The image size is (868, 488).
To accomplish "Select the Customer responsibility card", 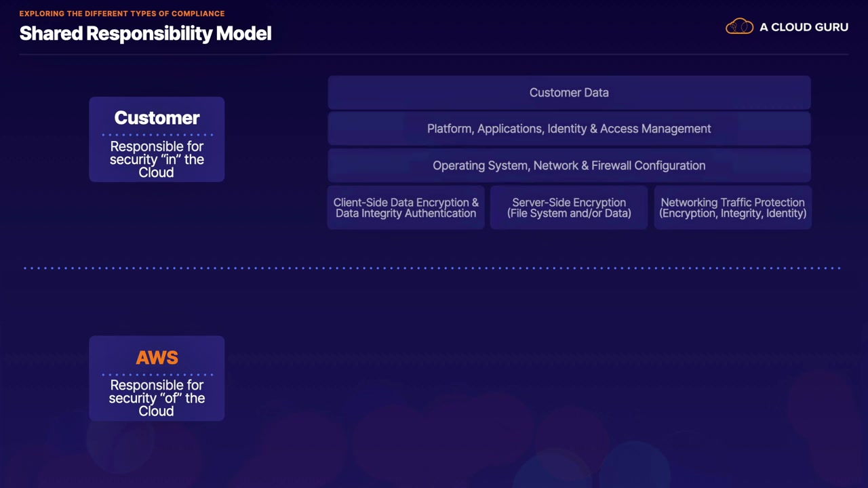I will [157, 140].
